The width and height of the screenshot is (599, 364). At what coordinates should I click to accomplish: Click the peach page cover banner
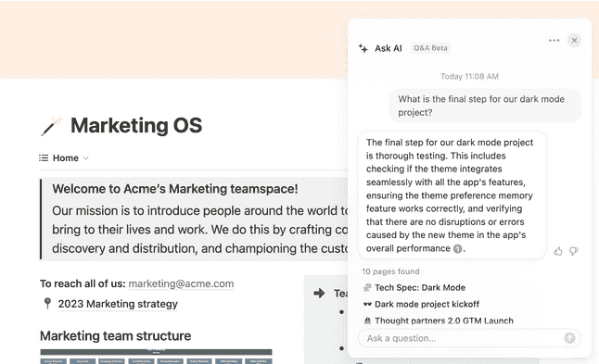point(173,40)
